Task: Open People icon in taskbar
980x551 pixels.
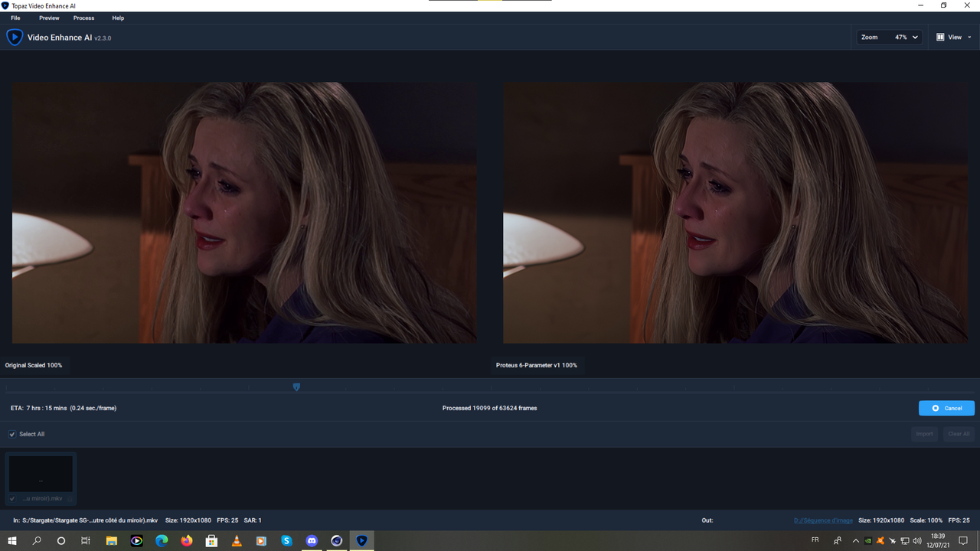Action: point(837,541)
